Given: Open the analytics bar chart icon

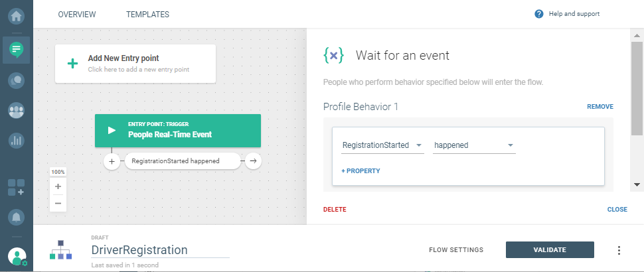Looking at the screenshot, I should click(x=16, y=141).
